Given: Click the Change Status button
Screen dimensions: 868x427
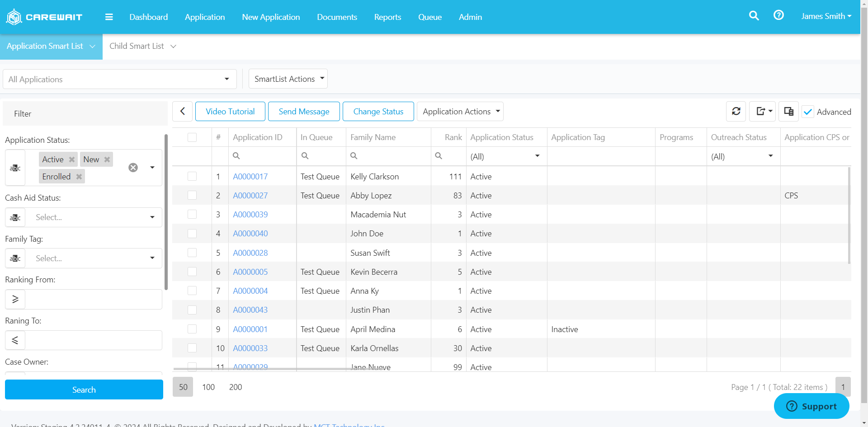Looking at the screenshot, I should click(x=378, y=112).
